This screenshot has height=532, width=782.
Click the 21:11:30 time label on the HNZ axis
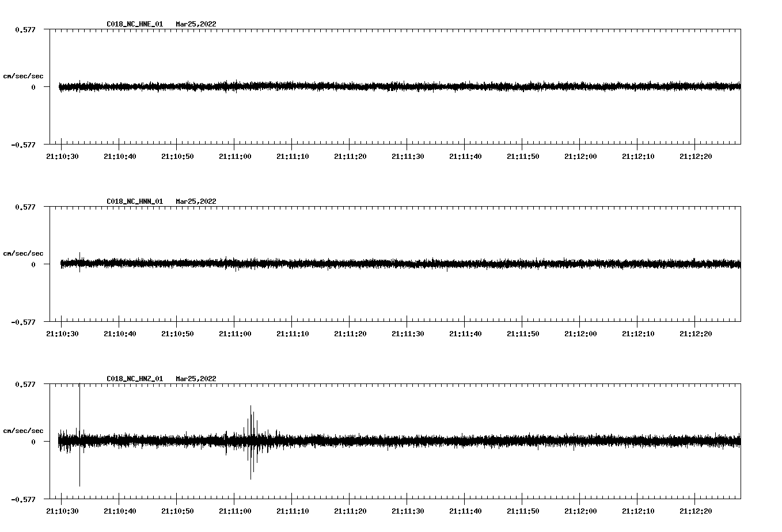tap(408, 511)
